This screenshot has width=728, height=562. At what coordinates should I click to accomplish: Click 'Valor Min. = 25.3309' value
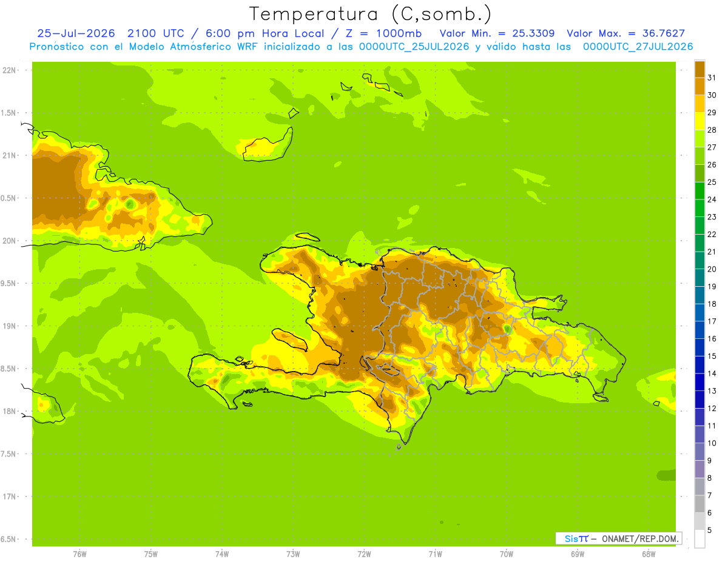click(497, 33)
